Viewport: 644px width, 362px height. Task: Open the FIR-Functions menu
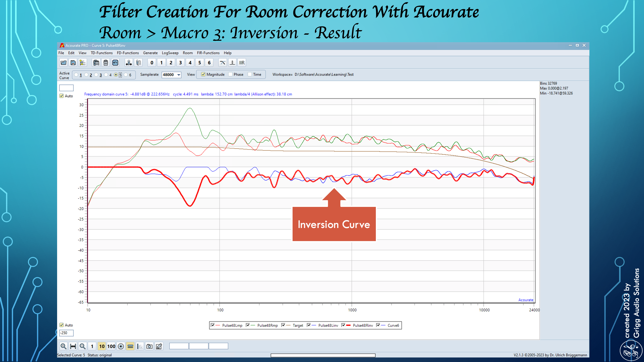pos(208,53)
